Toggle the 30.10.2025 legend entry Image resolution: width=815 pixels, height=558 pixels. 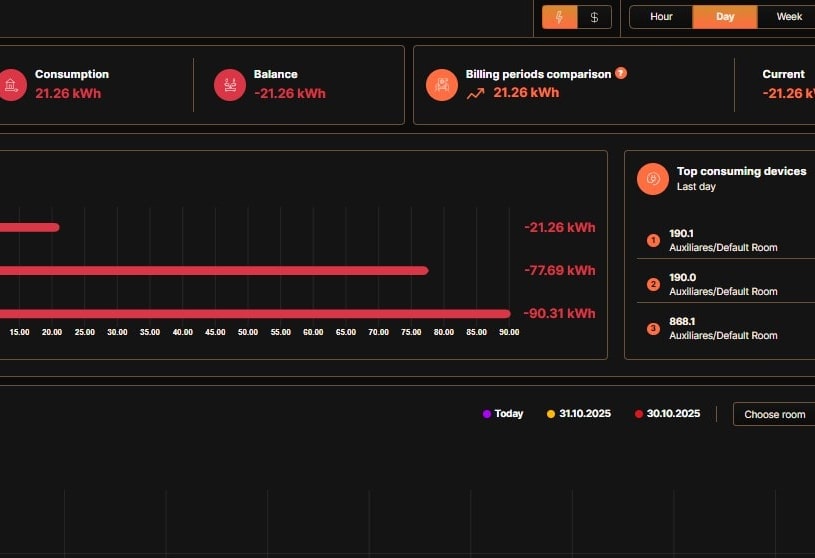coord(667,414)
